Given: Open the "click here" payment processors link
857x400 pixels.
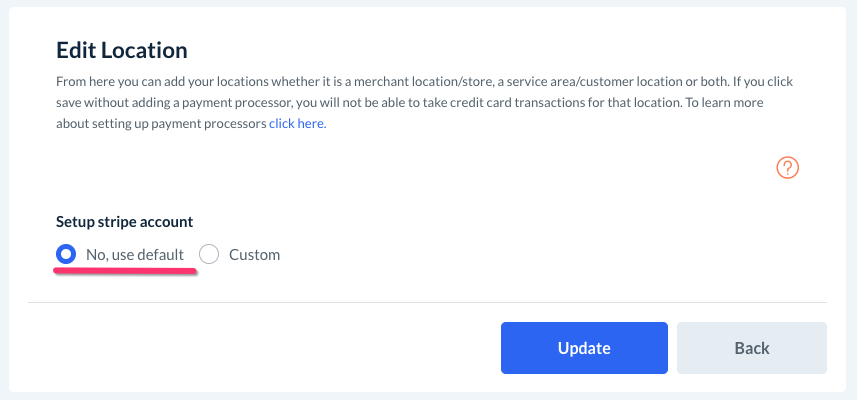Looking at the screenshot, I should (x=297, y=124).
